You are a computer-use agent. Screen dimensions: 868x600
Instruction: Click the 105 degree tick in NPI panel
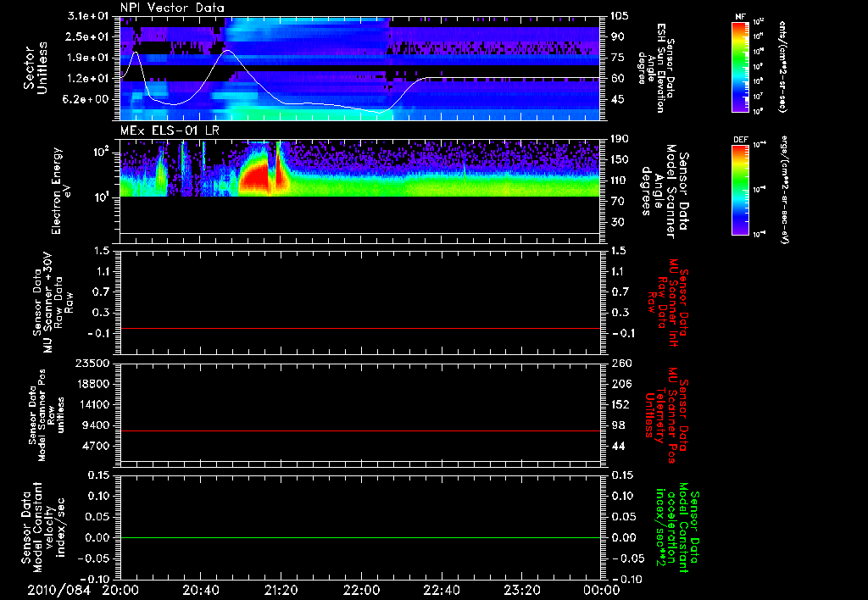(620, 16)
